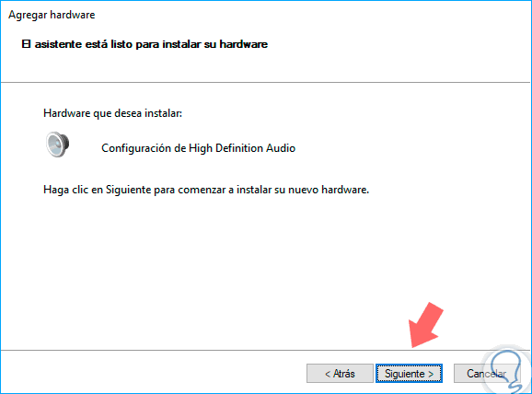Cancel the wizard with Cancelar

487,374
